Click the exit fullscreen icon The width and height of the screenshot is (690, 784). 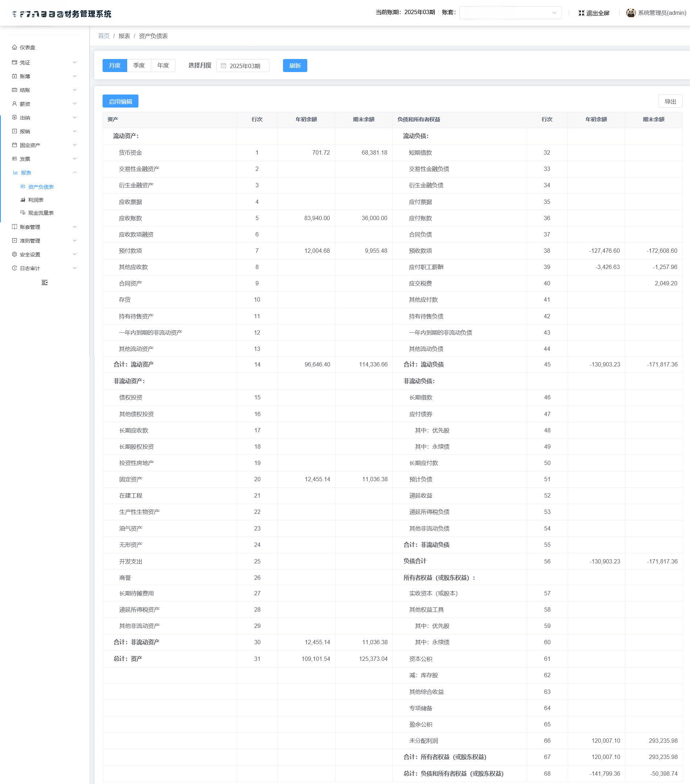tap(581, 13)
